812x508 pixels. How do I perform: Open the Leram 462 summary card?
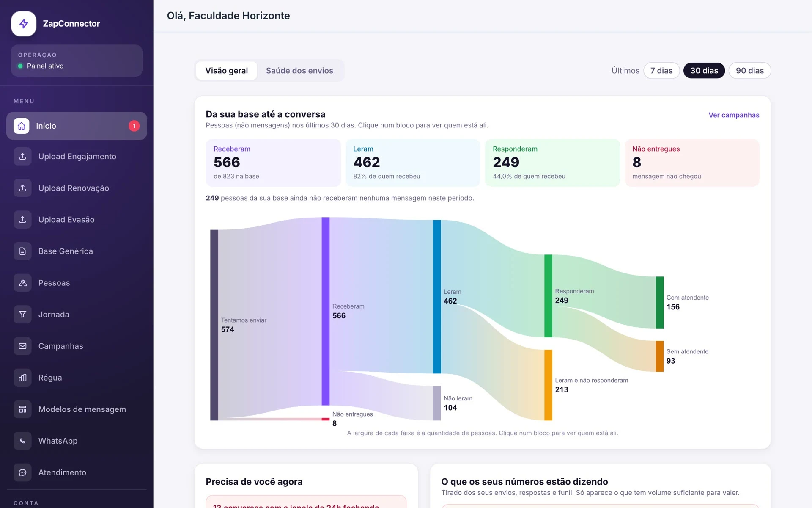413,163
